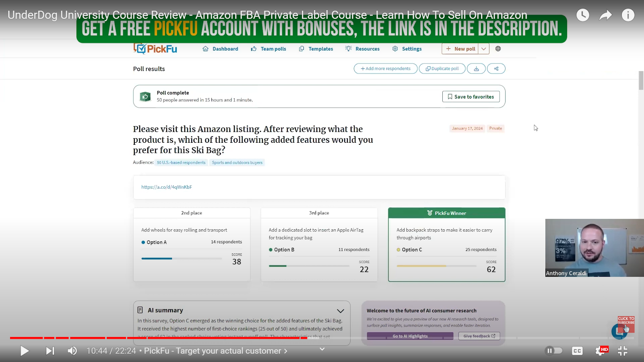Click the 14 respondents text
Image resolution: width=644 pixels, height=362 pixels.
pos(227,242)
